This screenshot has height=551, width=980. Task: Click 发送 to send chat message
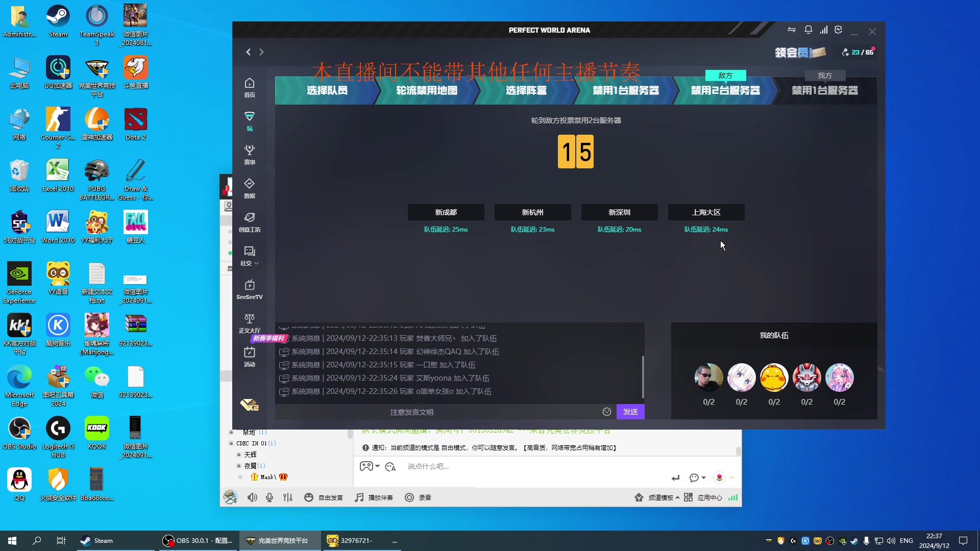tap(629, 412)
